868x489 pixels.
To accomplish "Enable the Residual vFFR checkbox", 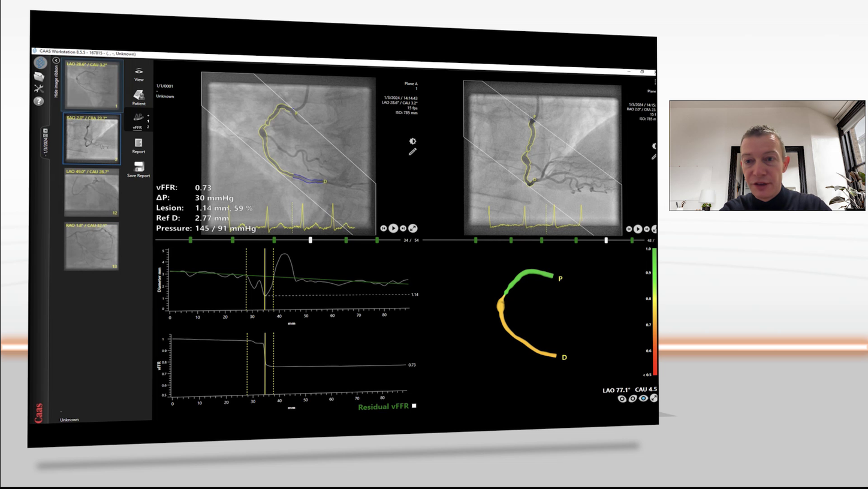I will pyautogui.click(x=414, y=406).
